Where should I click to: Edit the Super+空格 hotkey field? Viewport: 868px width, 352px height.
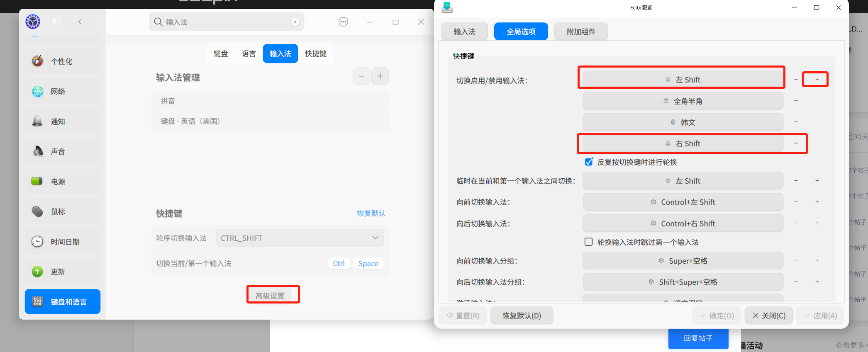pos(683,261)
